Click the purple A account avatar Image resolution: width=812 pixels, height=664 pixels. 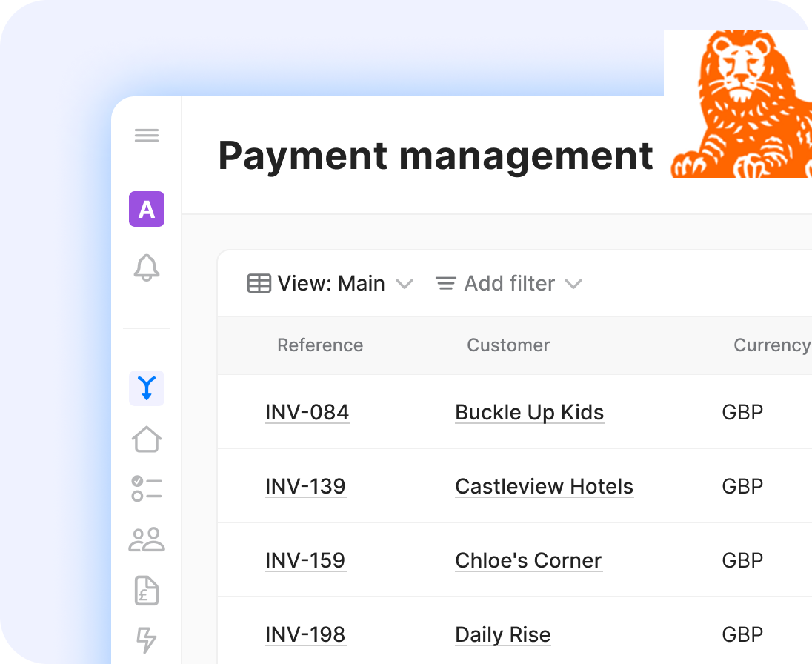pyautogui.click(x=147, y=209)
